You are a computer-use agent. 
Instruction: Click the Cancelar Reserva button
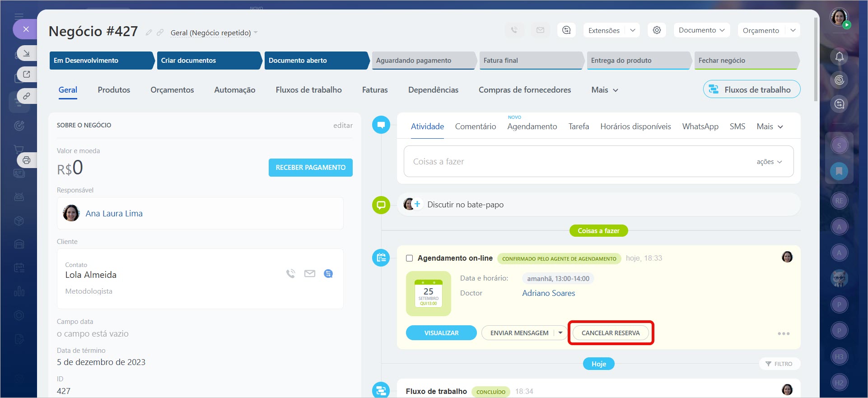pyautogui.click(x=610, y=333)
